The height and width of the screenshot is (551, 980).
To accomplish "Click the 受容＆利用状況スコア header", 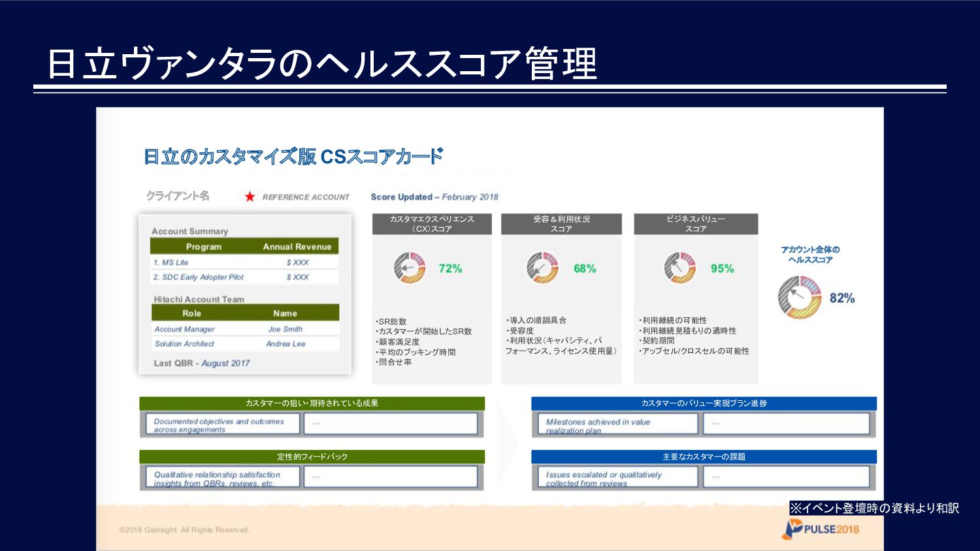I will point(561,224).
